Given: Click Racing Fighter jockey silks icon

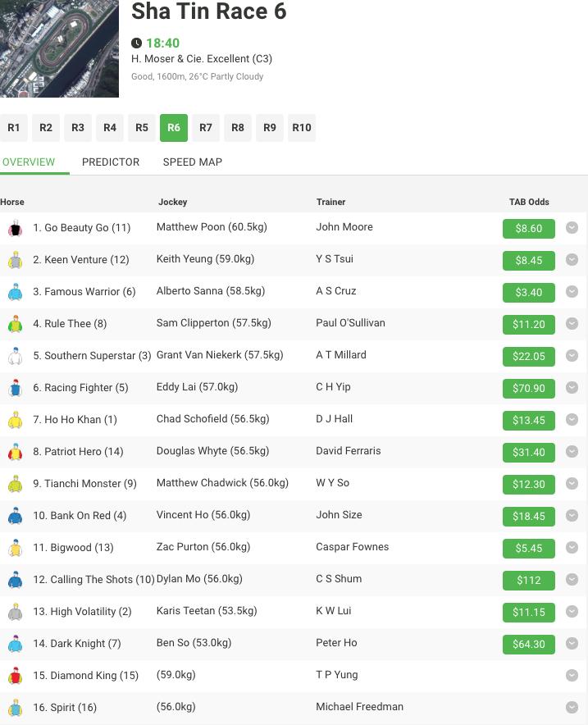Looking at the screenshot, I should 15,388.
